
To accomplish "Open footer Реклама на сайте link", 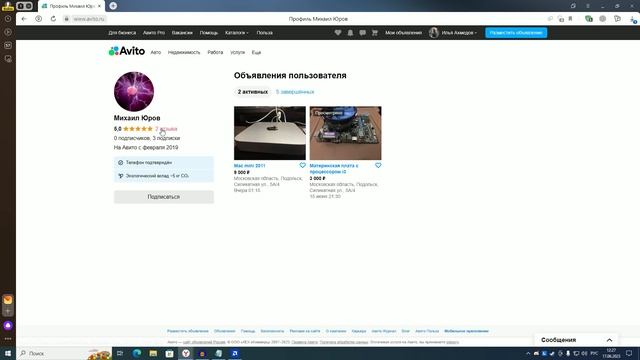I will pos(305,331).
